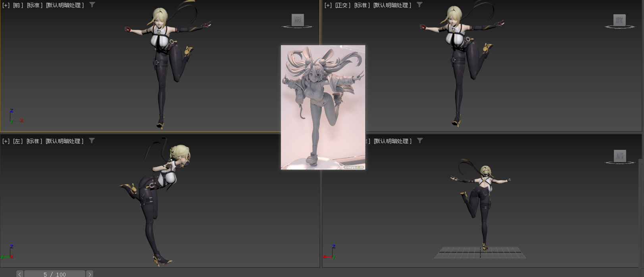This screenshot has height=277, width=644.
Task: Open the [左] view label menu
Action: point(17,141)
